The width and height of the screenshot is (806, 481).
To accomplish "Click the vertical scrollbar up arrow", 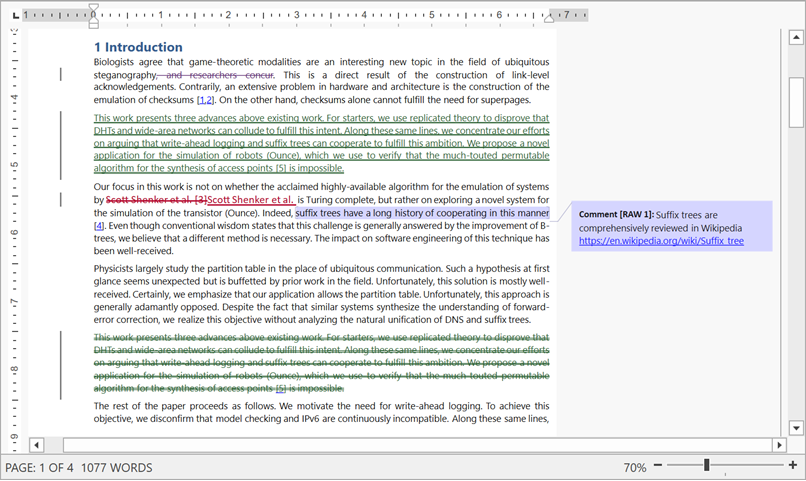I will click(x=796, y=37).
